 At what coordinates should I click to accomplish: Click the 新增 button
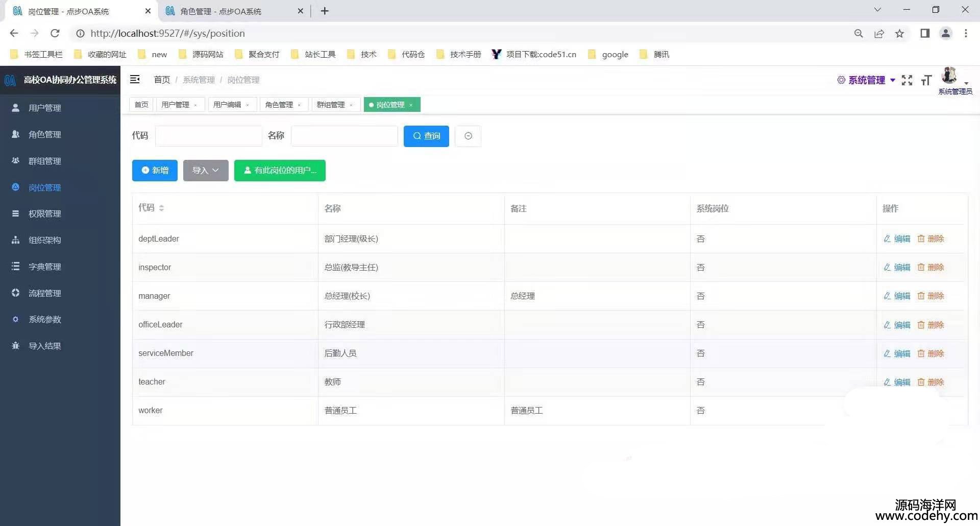coord(155,171)
